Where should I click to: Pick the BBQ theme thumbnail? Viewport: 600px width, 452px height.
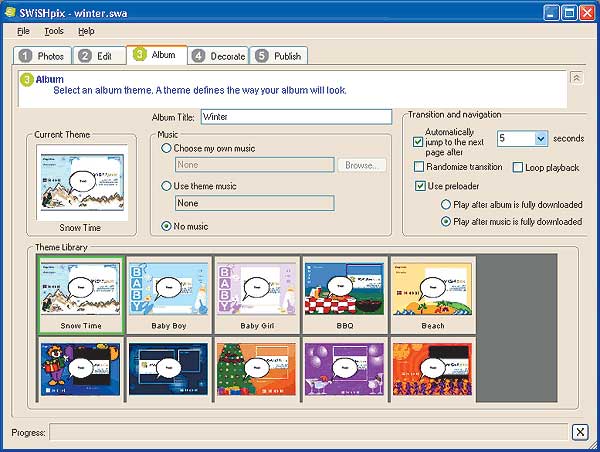point(343,289)
